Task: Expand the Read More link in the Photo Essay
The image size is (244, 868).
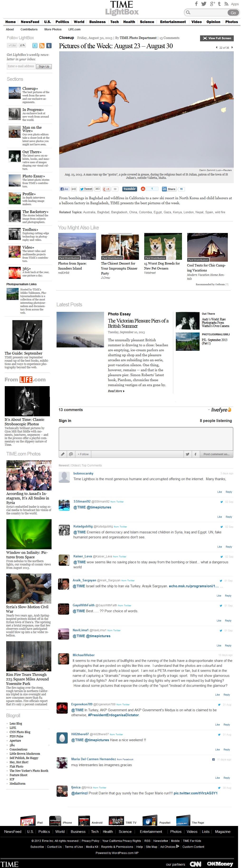Action: click(x=116, y=391)
